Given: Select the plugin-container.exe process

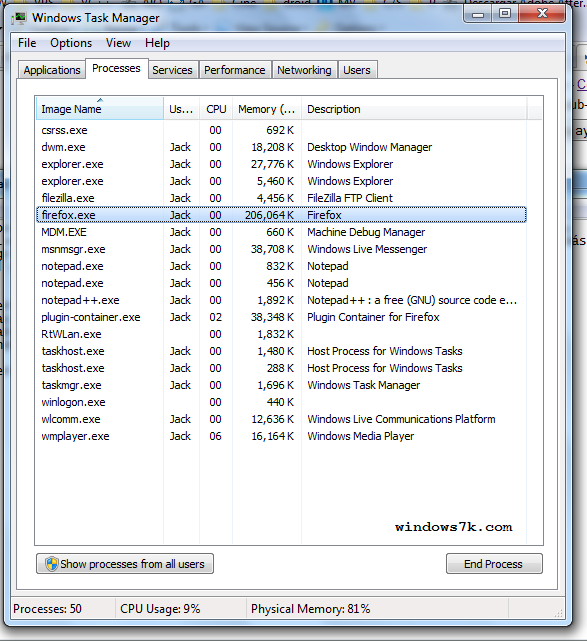Looking at the screenshot, I should (281, 317).
